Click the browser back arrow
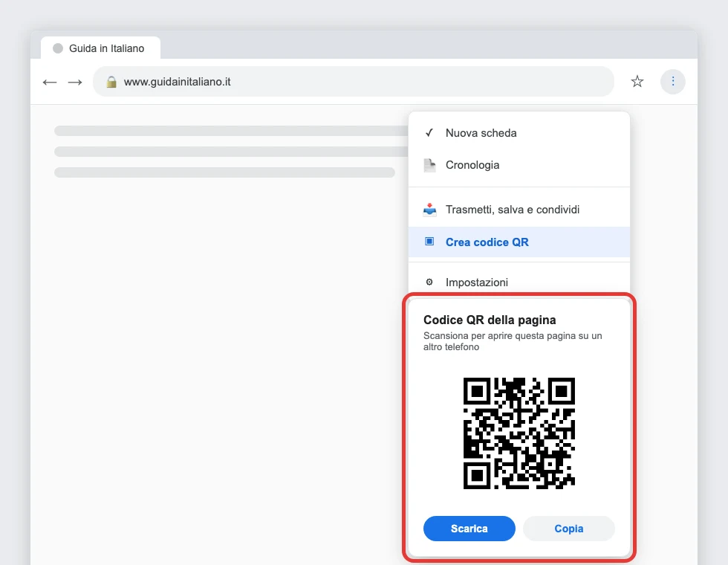This screenshot has width=728, height=565. coord(50,83)
